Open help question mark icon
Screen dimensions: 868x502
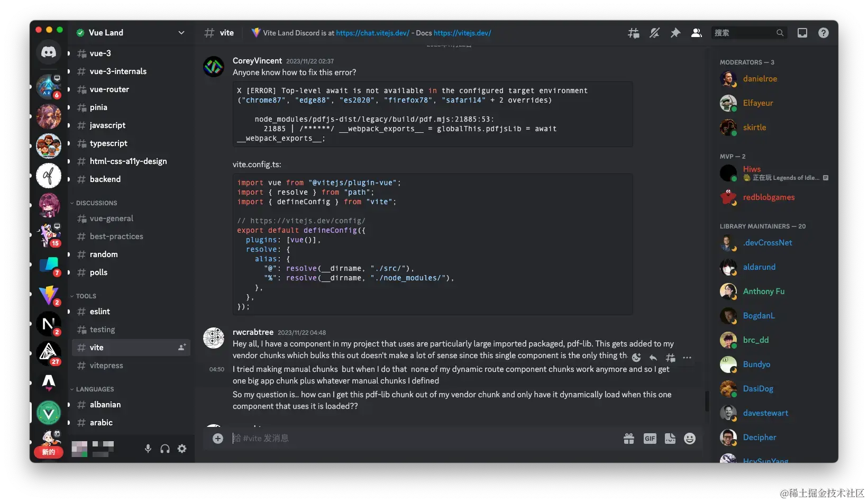tap(824, 33)
